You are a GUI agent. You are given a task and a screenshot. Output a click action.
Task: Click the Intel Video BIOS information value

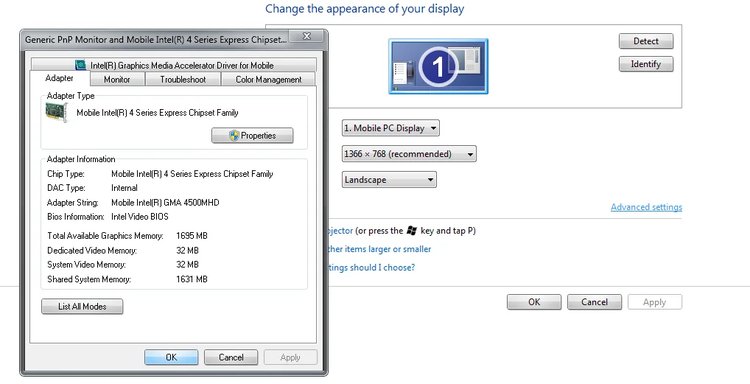(140, 217)
